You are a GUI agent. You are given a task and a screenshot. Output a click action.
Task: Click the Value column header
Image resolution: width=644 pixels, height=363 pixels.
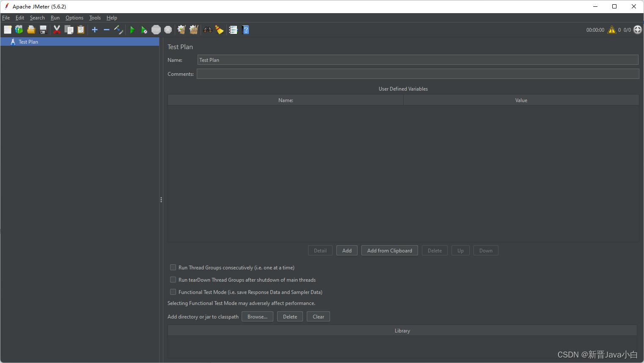[521, 100]
